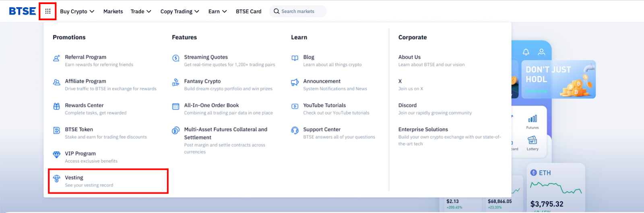644x213 pixels.
Task: Click the All-In-One Order Book icon
Action: coord(176,106)
